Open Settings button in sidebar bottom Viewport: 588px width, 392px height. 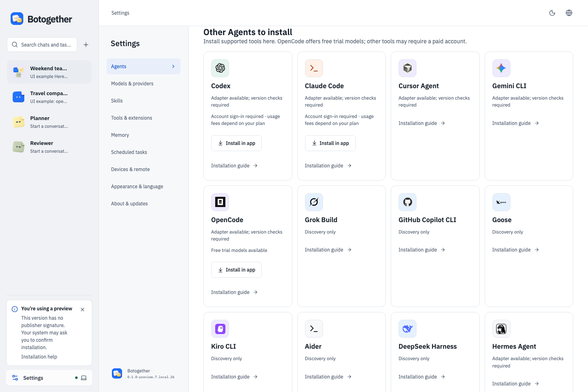pyautogui.click(x=49, y=378)
